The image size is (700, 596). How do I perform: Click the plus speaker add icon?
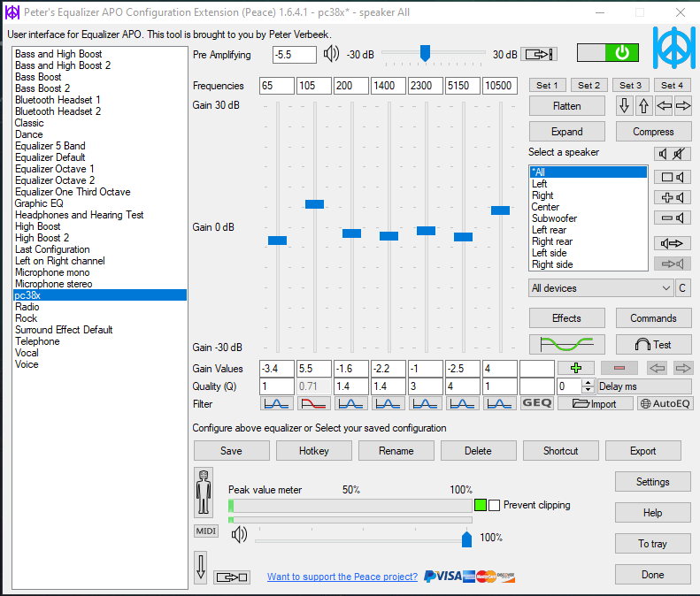click(673, 197)
